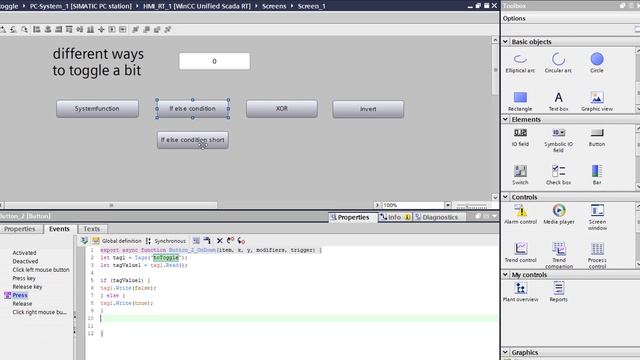The width and height of the screenshot is (640, 360).
Task: Click the Screens breadcrumb item
Action: (x=274, y=6)
